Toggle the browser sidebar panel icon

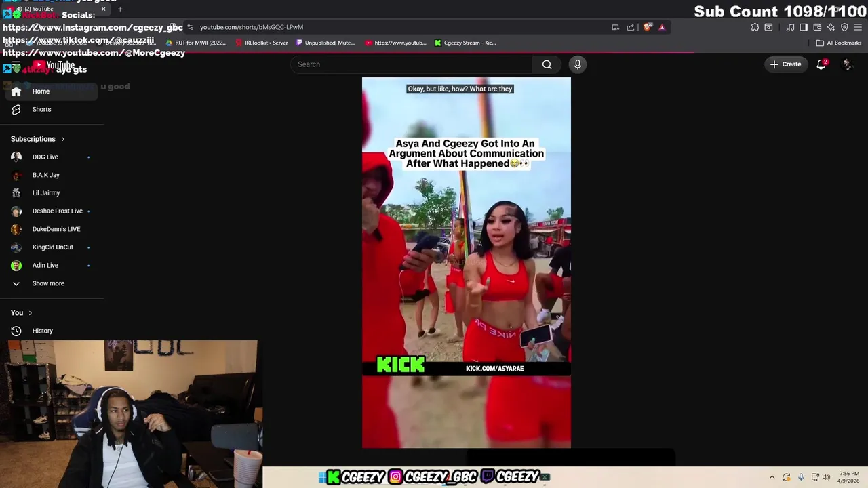tap(804, 27)
